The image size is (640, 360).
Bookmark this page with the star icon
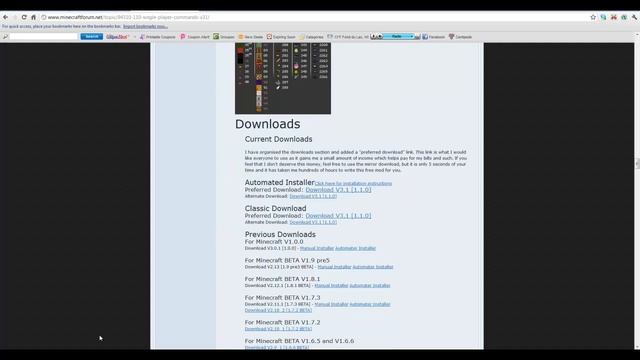click(x=593, y=17)
